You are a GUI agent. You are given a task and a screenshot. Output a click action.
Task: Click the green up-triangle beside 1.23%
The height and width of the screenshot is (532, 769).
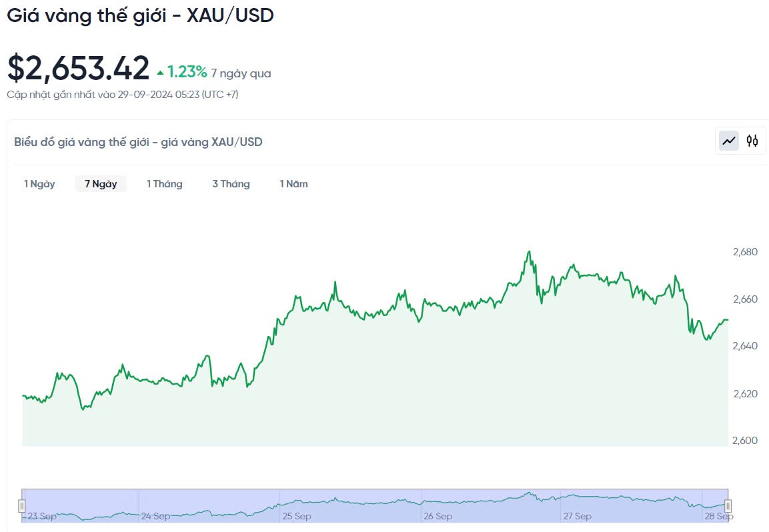point(160,73)
